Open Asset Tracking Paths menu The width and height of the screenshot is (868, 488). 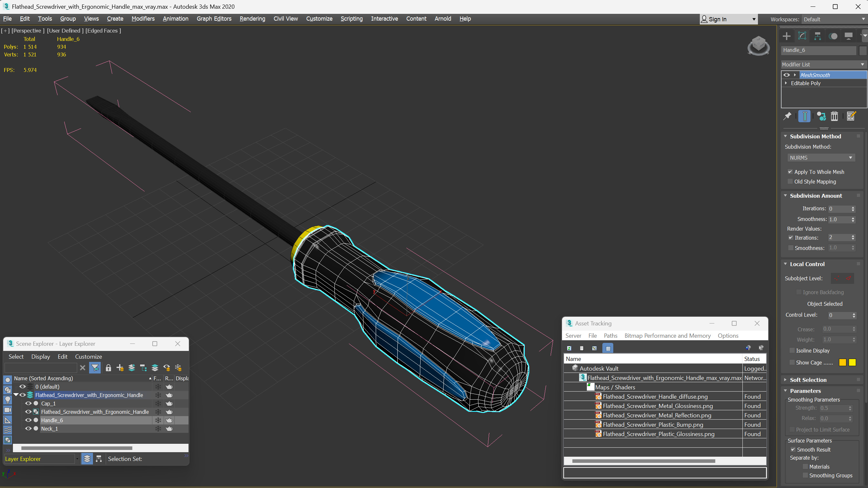(x=610, y=335)
